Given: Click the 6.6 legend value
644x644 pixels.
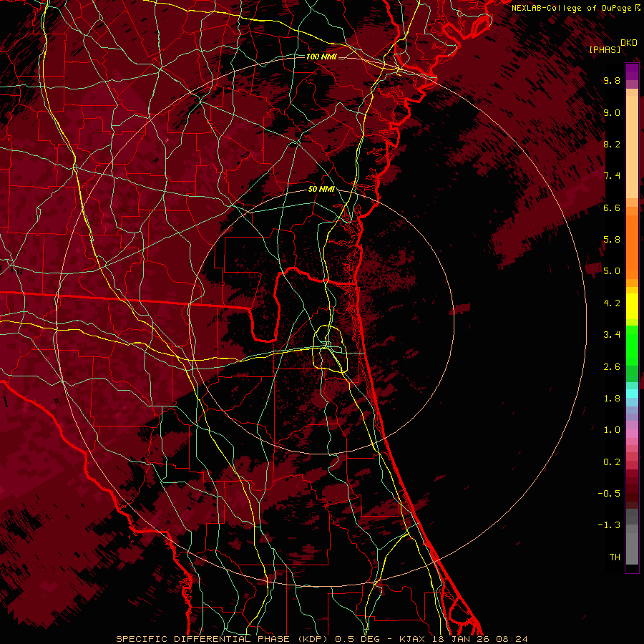Looking at the screenshot, I should [x=612, y=208].
